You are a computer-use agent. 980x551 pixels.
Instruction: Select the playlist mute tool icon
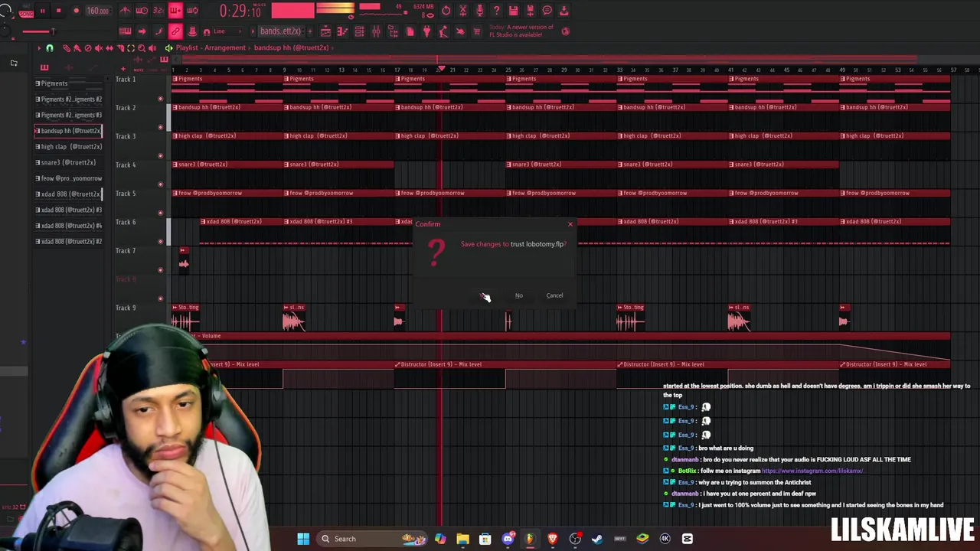click(99, 47)
